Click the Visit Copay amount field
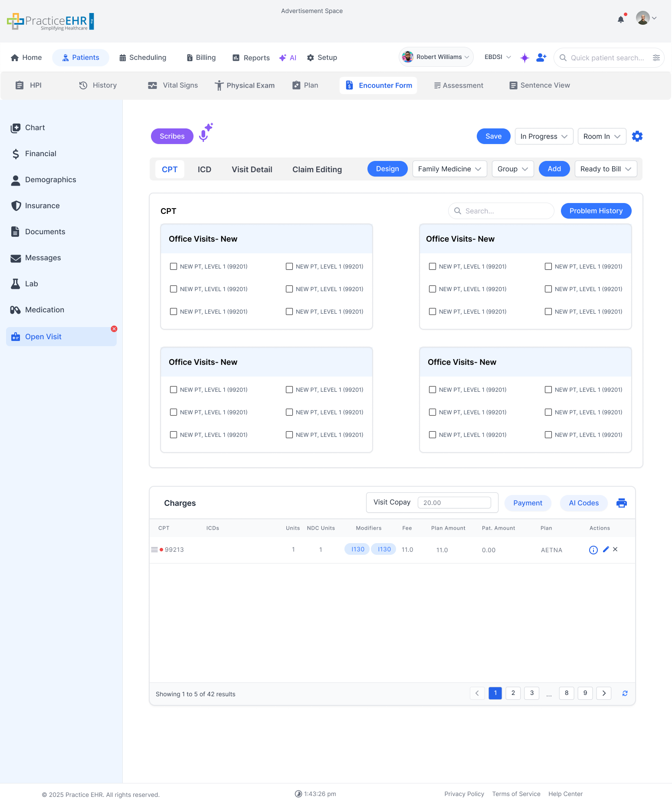This screenshot has width=672, height=806. pyautogui.click(x=454, y=502)
